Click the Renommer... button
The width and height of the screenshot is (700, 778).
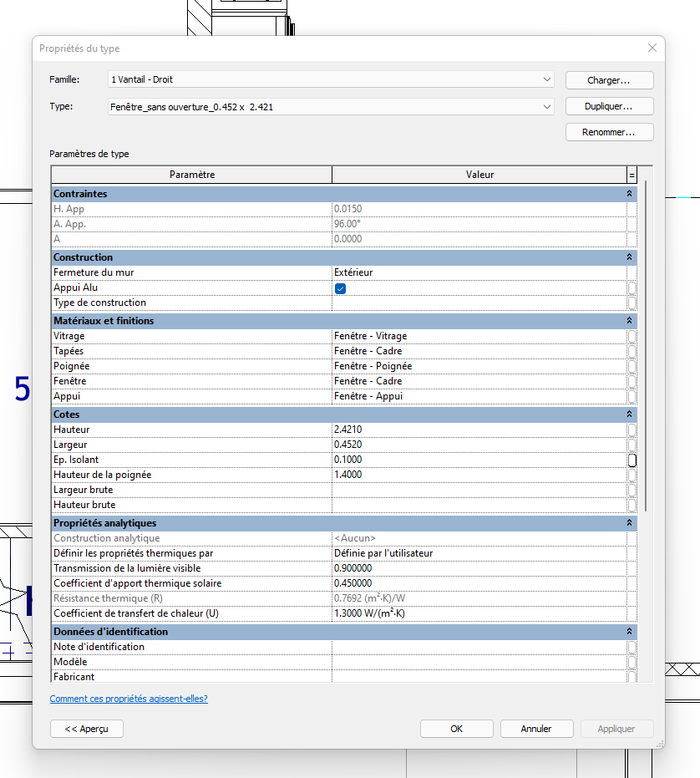(x=609, y=132)
